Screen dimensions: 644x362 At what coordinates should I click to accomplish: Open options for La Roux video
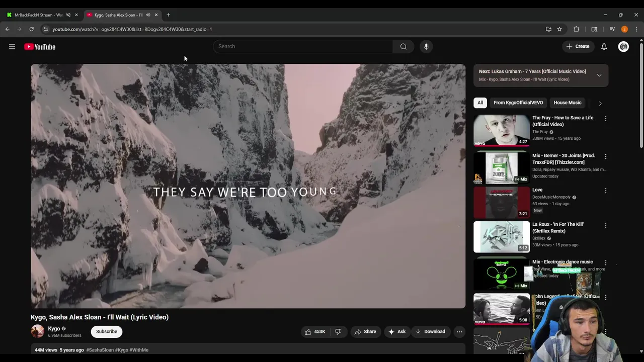pyautogui.click(x=606, y=225)
